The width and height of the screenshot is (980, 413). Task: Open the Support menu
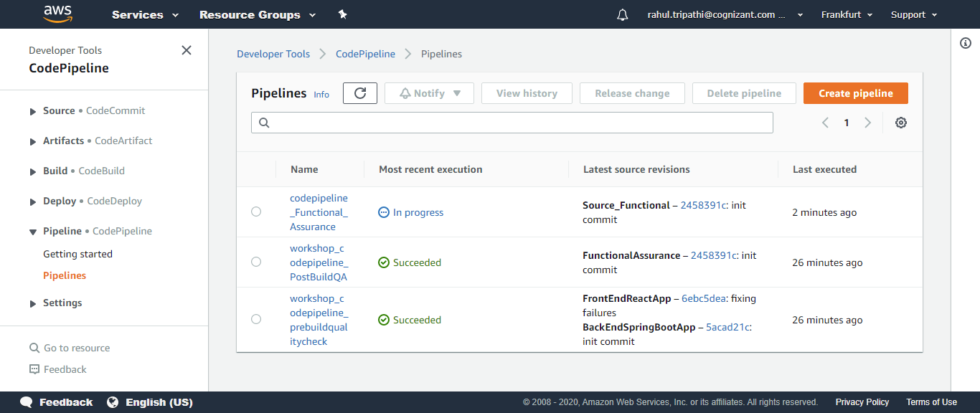914,14
